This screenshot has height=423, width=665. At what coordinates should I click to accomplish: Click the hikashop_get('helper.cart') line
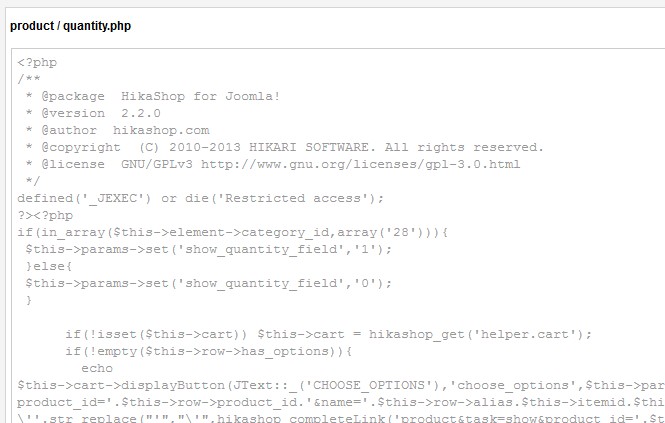click(x=328, y=334)
